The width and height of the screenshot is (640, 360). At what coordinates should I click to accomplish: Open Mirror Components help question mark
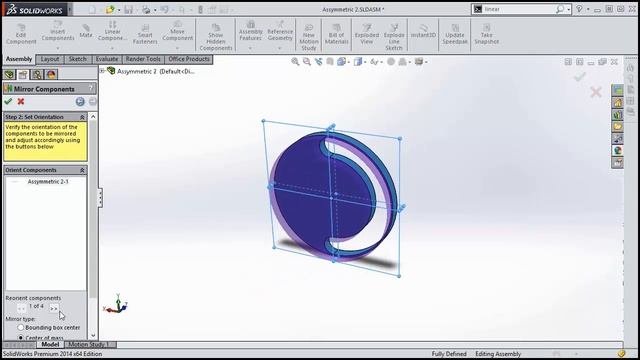pyautogui.click(x=91, y=87)
